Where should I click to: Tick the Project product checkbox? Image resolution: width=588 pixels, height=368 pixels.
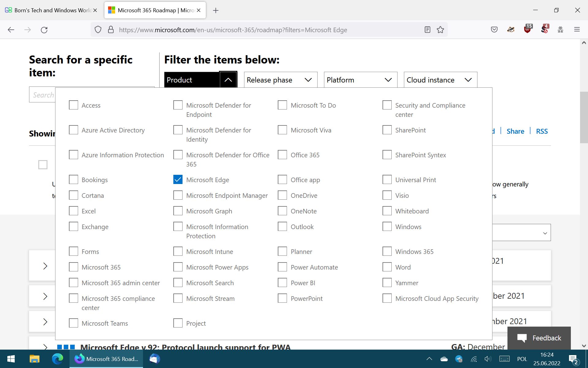(x=178, y=323)
